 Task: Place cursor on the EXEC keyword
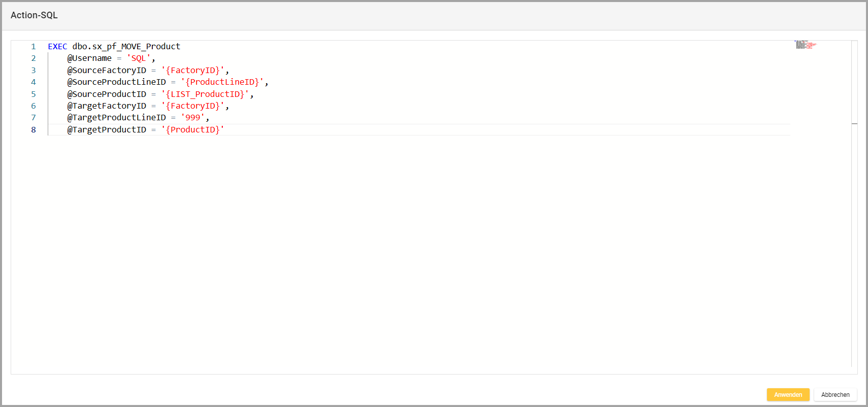(x=57, y=47)
